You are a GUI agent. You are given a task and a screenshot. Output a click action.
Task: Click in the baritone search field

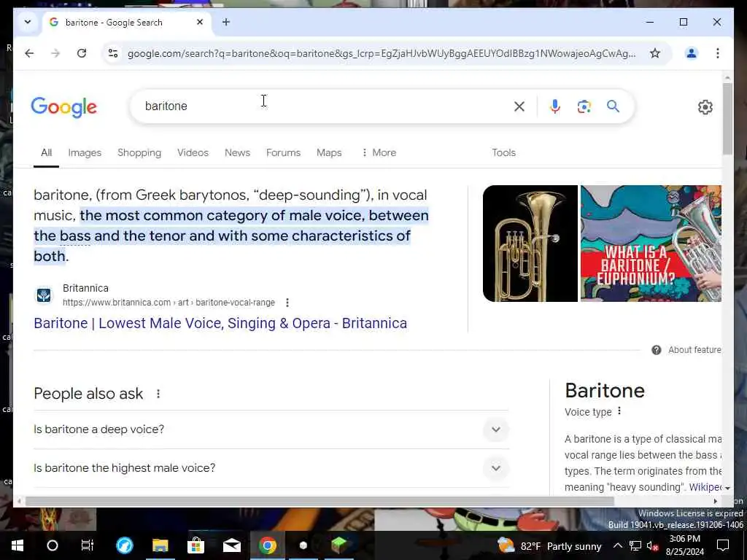[x=324, y=106]
